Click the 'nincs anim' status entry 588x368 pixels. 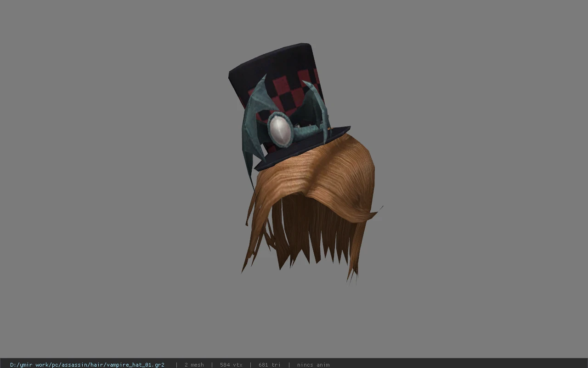click(x=313, y=365)
